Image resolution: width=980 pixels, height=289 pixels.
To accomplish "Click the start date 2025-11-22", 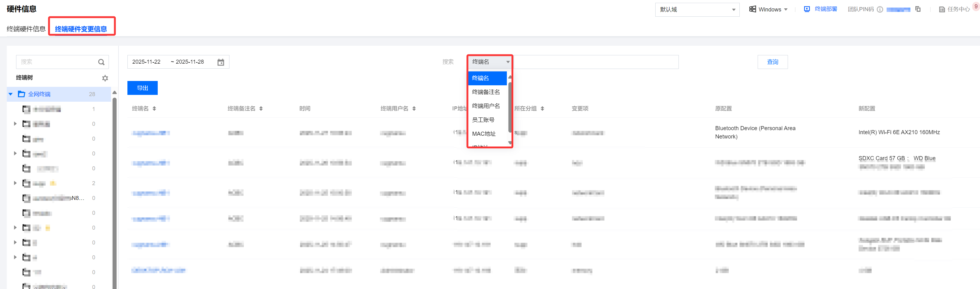I will 147,62.
